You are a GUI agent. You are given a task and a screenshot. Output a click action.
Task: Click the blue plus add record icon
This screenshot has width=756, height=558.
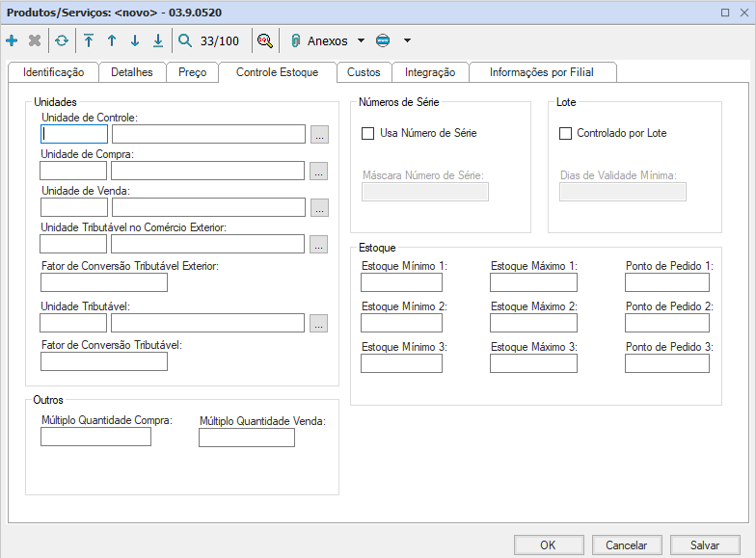[12, 40]
